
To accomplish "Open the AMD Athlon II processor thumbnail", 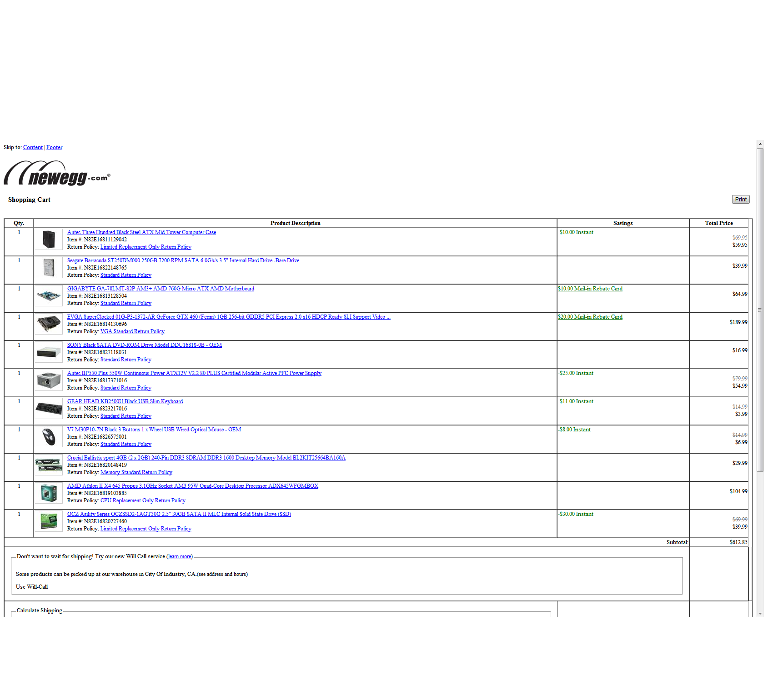I will (49, 493).
